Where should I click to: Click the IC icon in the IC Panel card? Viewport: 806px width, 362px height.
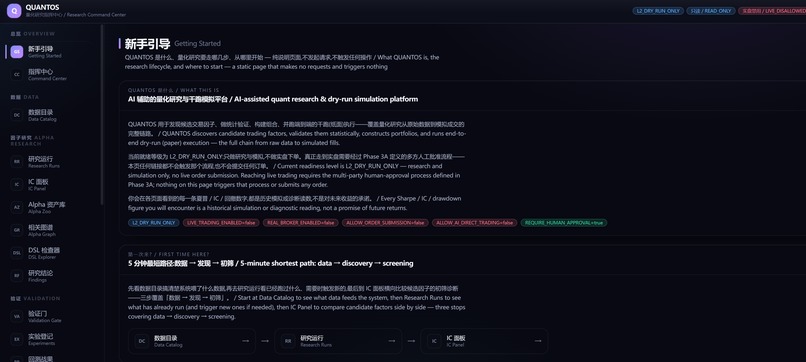[434, 341]
